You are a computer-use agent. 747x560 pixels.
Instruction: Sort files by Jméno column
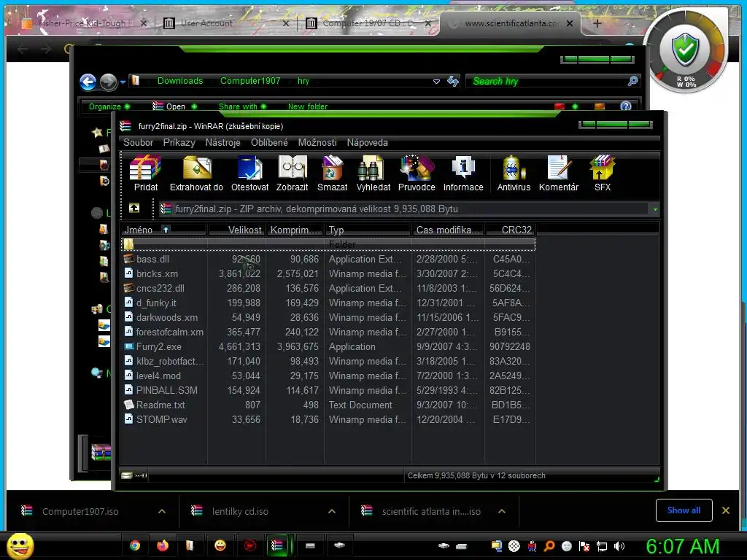pos(164,230)
